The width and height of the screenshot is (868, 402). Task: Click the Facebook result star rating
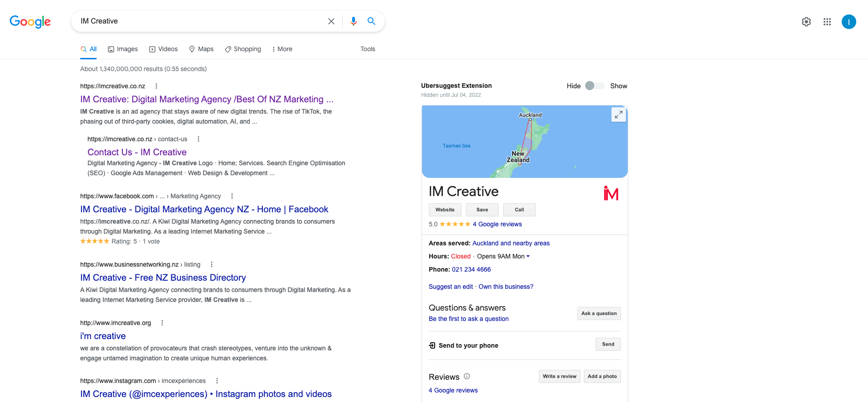click(95, 241)
